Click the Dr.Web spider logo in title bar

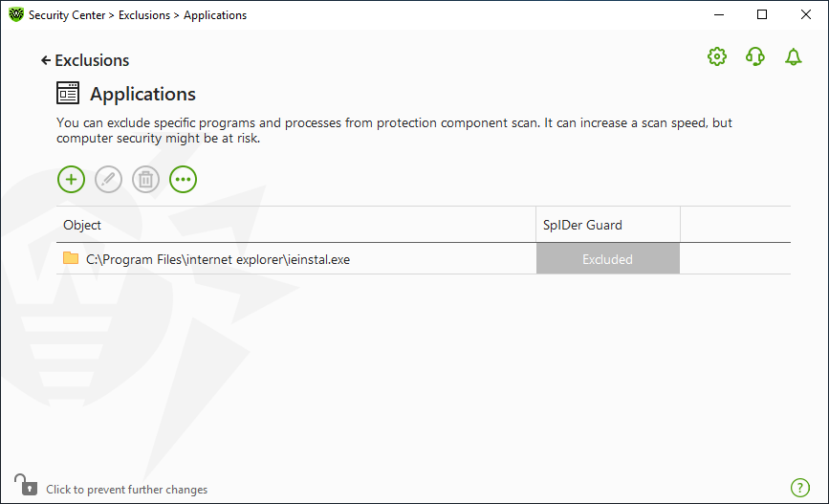pyautogui.click(x=16, y=14)
